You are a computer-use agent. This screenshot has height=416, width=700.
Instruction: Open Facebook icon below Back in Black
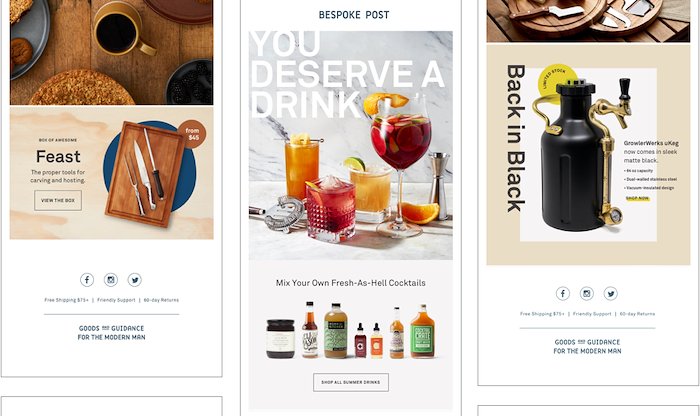pyautogui.click(x=563, y=293)
